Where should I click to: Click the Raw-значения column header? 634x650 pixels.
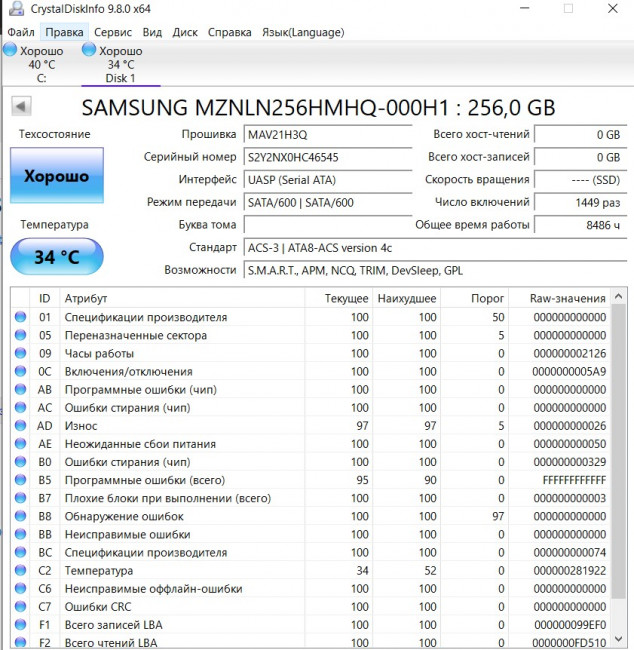pyautogui.click(x=559, y=298)
